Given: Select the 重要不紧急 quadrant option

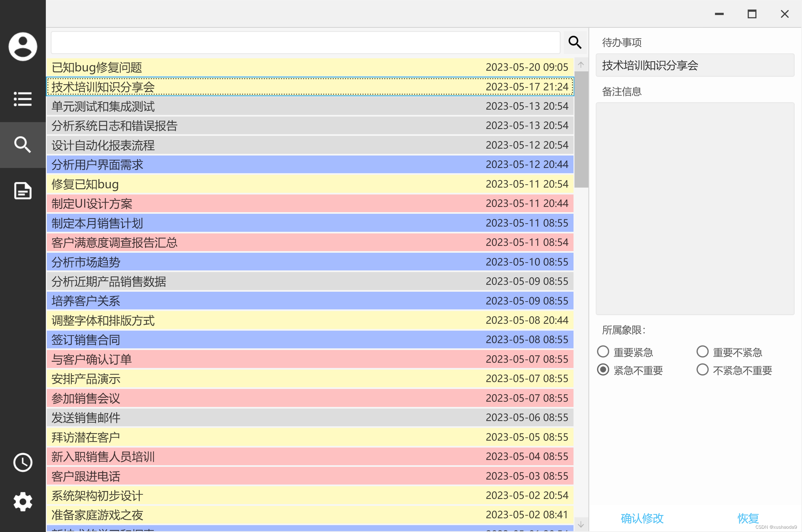Looking at the screenshot, I should tap(702, 352).
